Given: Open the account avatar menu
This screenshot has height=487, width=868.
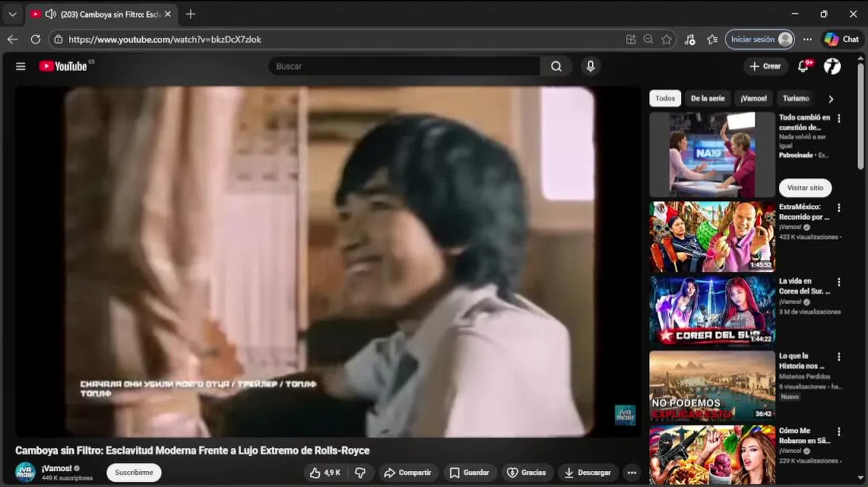Looking at the screenshot, I should (x=832, y=66).
